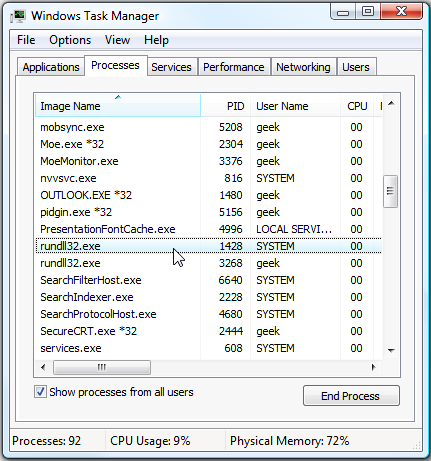The width and height of the screenshot is (431, 461).
Task: Click End Process button
Action: coord(351,396)
